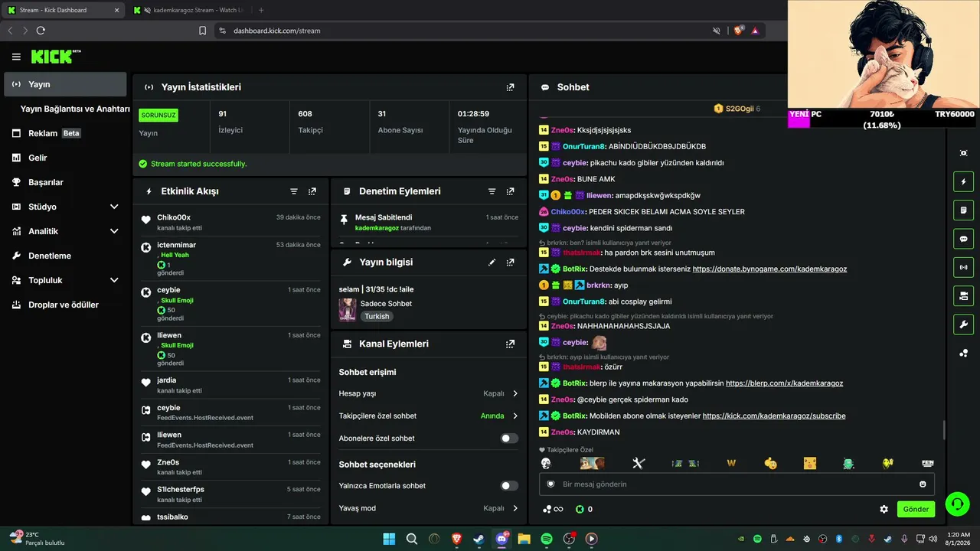
Task: Open emoji picker in chat message box
Action: 923,484
